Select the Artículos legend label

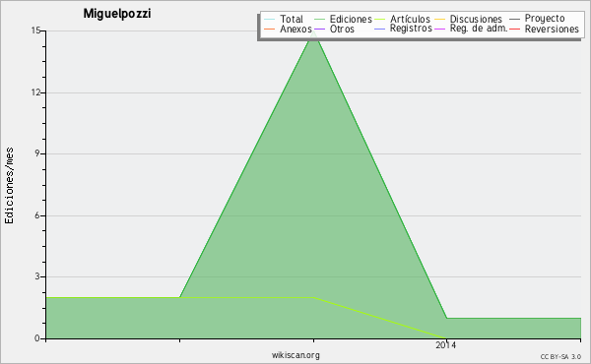[410, 19]
